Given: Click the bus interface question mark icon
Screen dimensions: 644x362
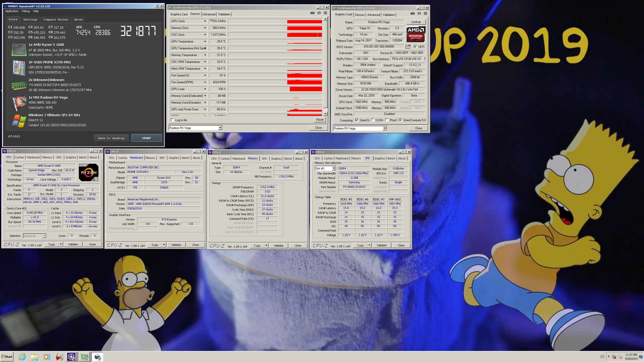Looking at the screenshot, I should click(x=425, y=59).
